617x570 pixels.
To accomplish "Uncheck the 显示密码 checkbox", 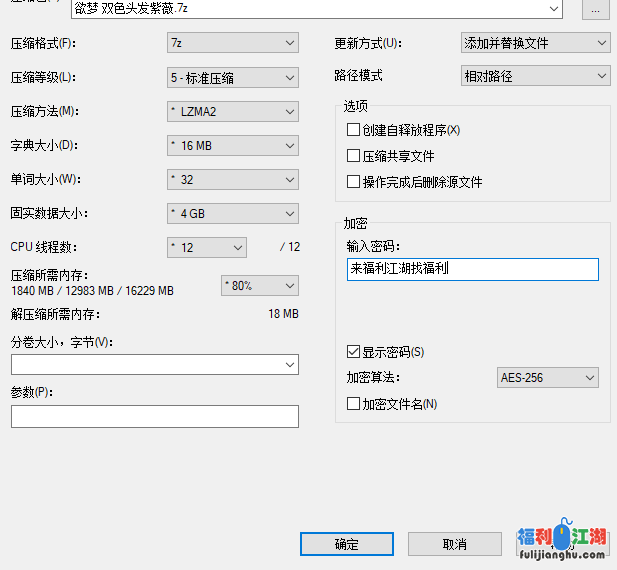I will click(353, 352).
